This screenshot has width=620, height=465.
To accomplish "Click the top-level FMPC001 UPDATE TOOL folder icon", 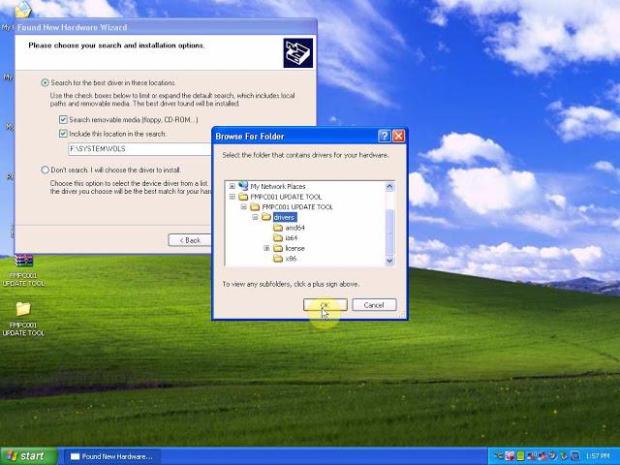I will click(x=243, y=197).
